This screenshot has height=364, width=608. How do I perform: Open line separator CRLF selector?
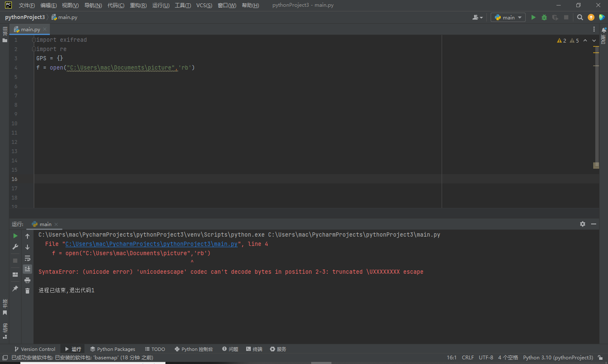(x=468, y=358)
